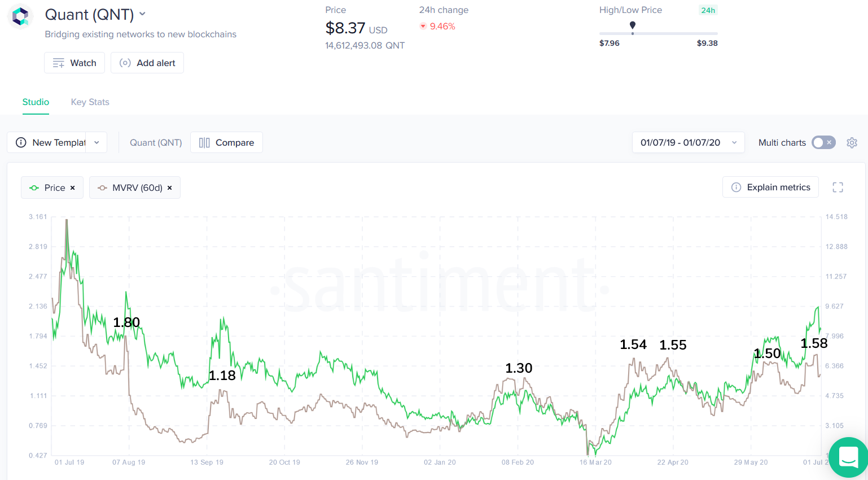Image resolution: width=868 pixels, height=480 pixels.
Task: Click the 1.18 MVRV annotation on chart
Action: tap(222, 376)
